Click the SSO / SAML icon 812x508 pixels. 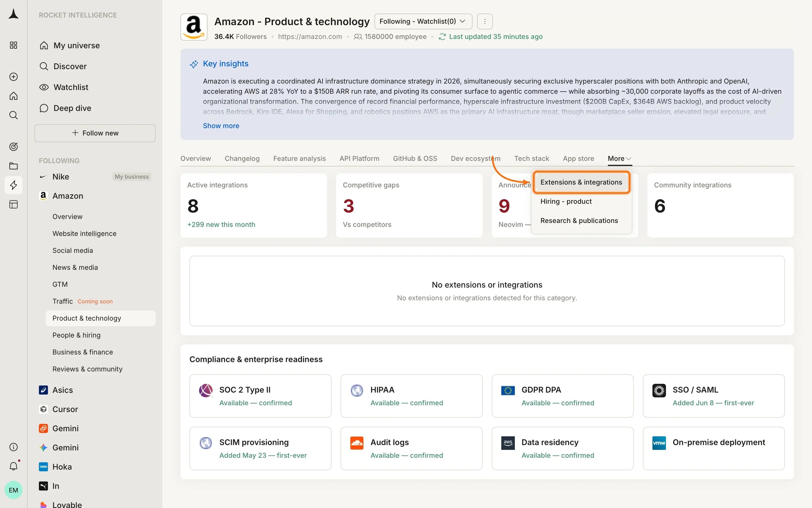[x=659, y=390]
